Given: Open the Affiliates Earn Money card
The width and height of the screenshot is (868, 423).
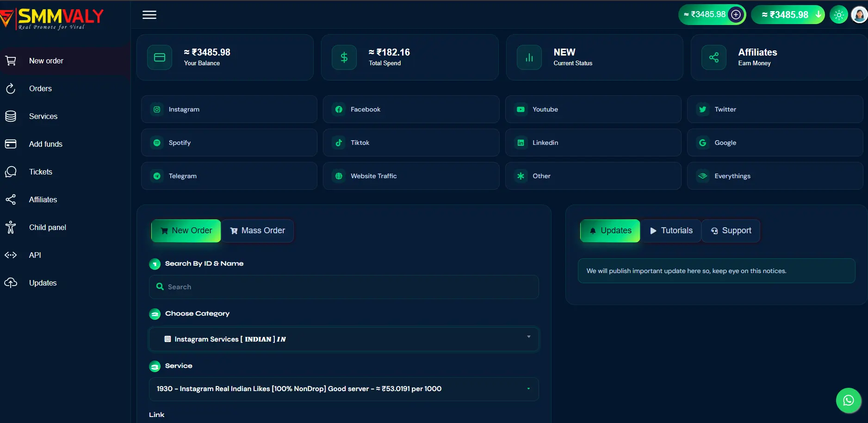Looking at the screenshot, I should tap(779, 57).
